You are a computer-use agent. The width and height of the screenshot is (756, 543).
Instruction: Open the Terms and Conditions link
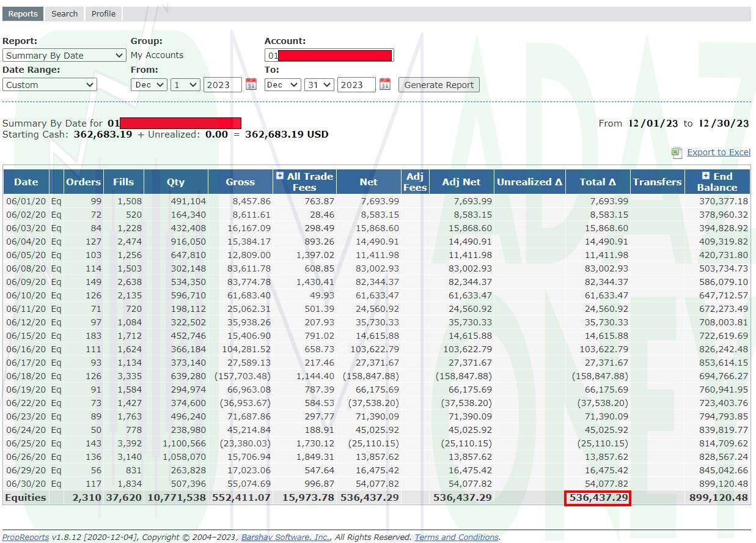pos(457,537)
